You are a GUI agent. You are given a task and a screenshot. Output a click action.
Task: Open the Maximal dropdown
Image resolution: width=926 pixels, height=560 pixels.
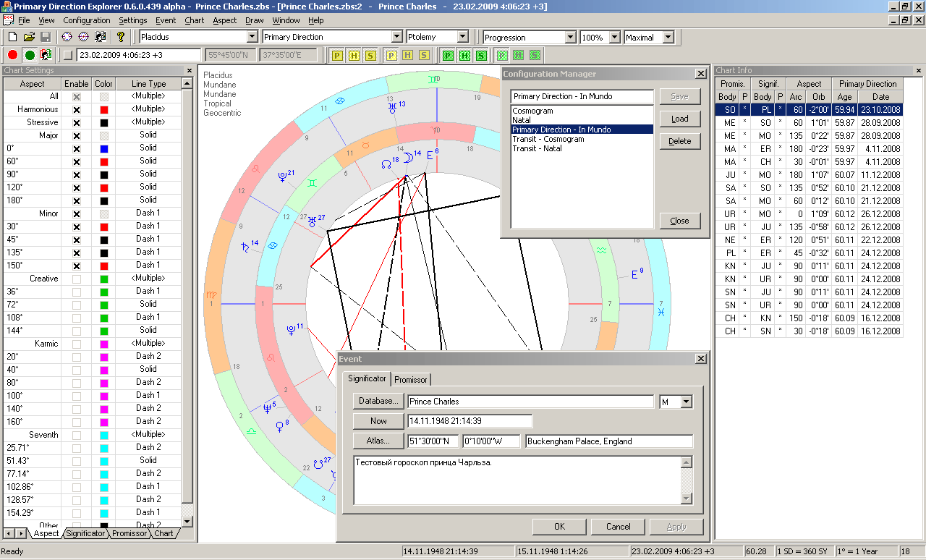pyautogui.click(x=668, y=37)
